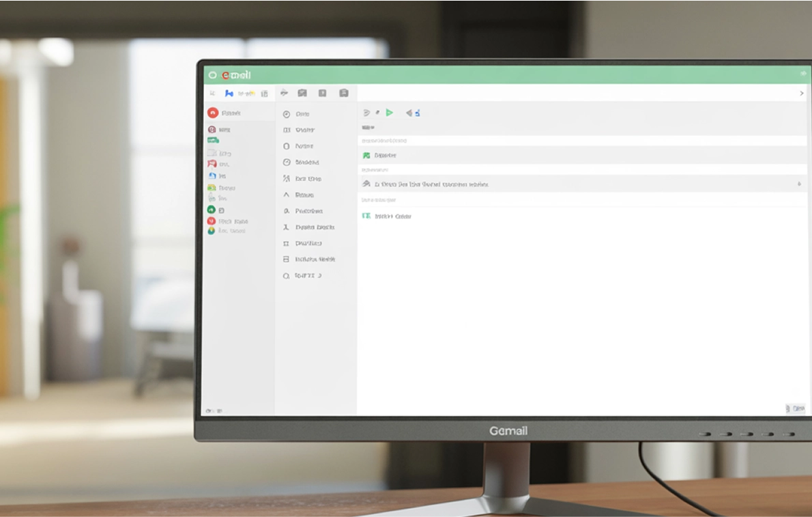Screen dimensions: 812x517
Task: Toggle the green forward arrow above the message list
Action: pyautogui.click(x=390, y=113)
